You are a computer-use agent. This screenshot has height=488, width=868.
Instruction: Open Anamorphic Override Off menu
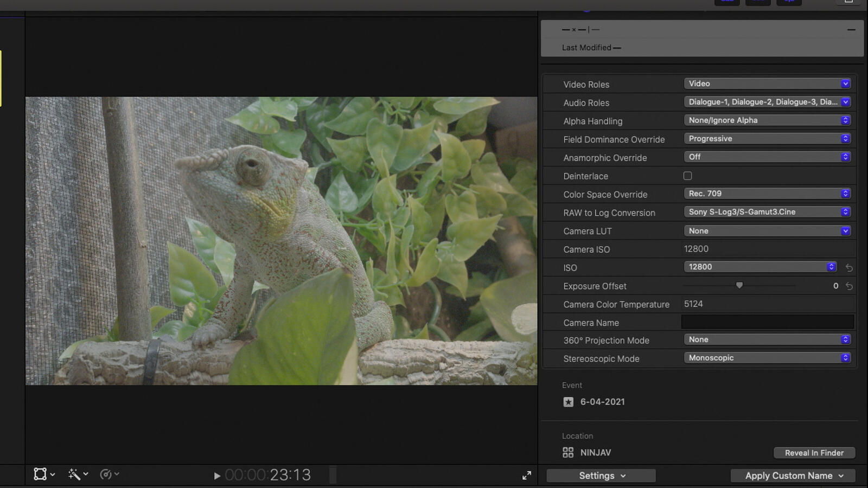(767, 157)
